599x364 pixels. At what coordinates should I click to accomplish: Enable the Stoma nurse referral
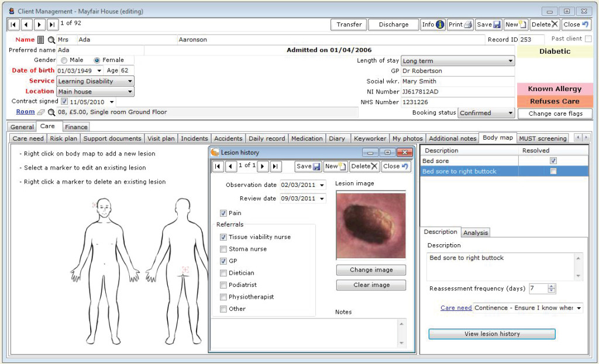[223, 249]
